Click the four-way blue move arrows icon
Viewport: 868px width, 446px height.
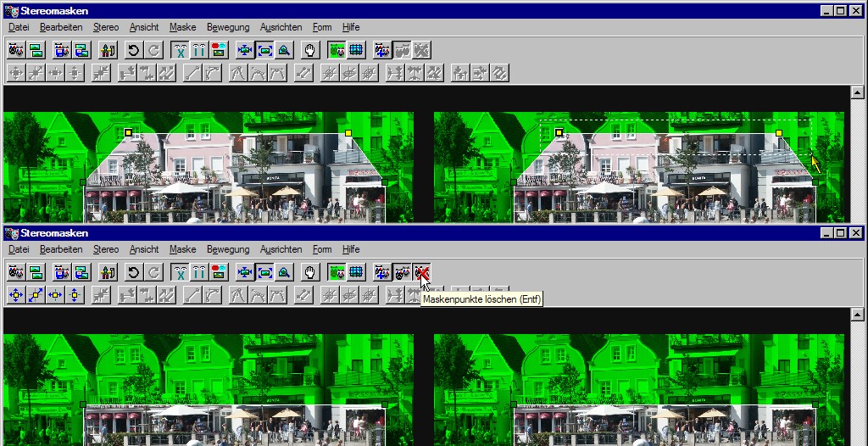point(15,295)
